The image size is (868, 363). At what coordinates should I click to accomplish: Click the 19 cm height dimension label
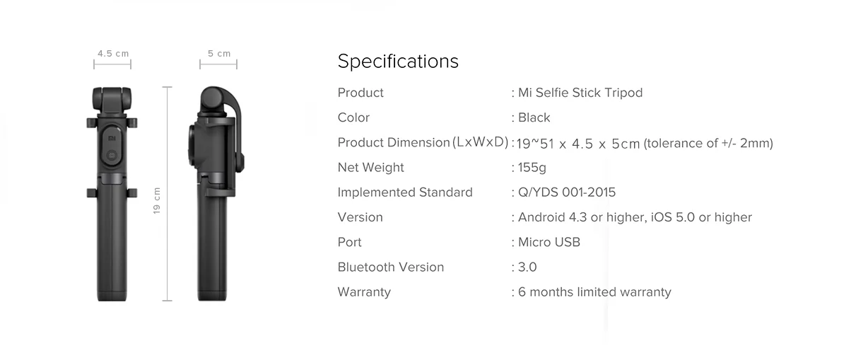click(157, 200)
